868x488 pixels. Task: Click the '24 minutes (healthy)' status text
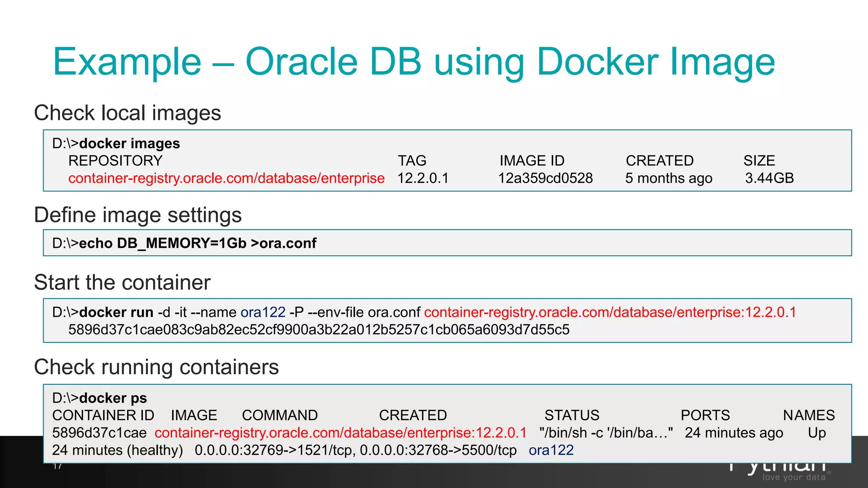pos(117,450)
